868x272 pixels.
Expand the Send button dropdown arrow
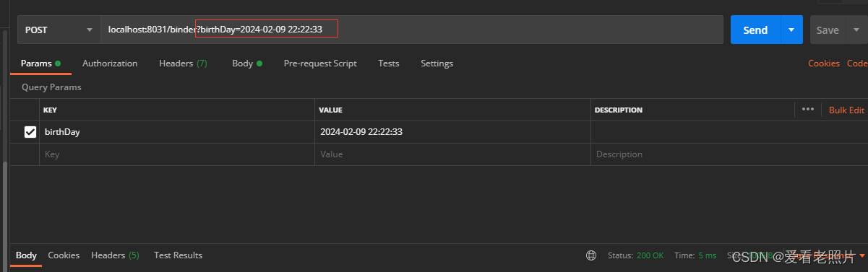pos(791,30)
